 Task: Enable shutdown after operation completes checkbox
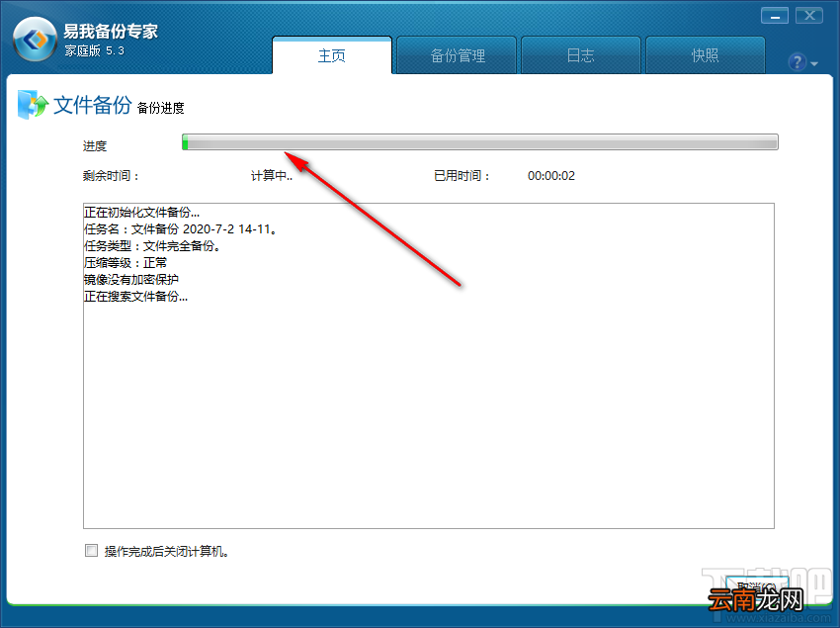click(91, 550)
